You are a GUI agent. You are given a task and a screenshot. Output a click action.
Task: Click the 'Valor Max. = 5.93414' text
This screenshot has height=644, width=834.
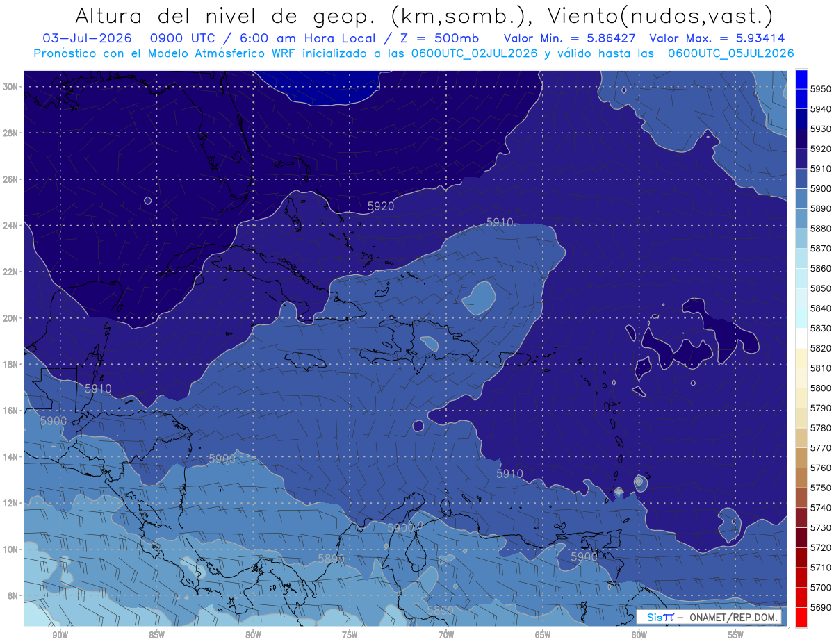(x=717, y=38)
